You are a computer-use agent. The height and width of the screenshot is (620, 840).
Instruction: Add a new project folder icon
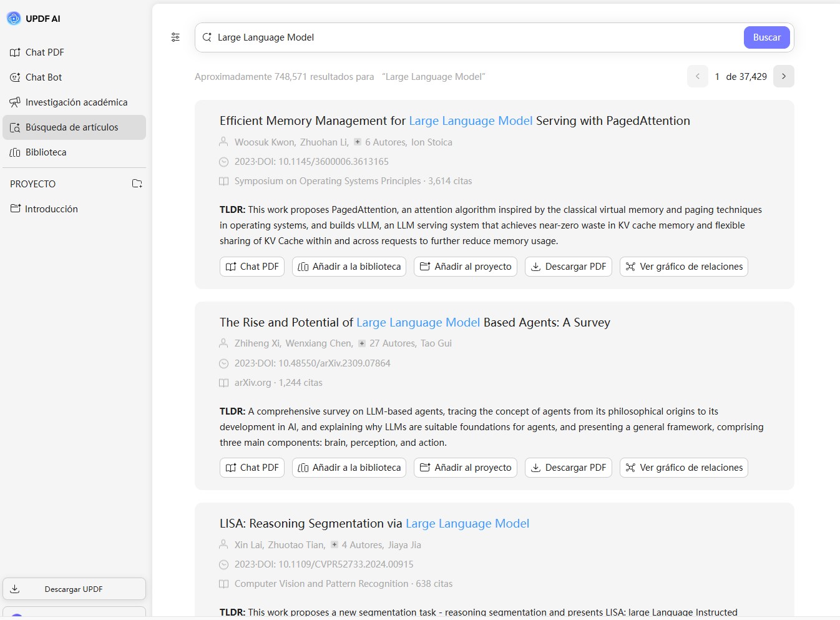pos(137,184)
